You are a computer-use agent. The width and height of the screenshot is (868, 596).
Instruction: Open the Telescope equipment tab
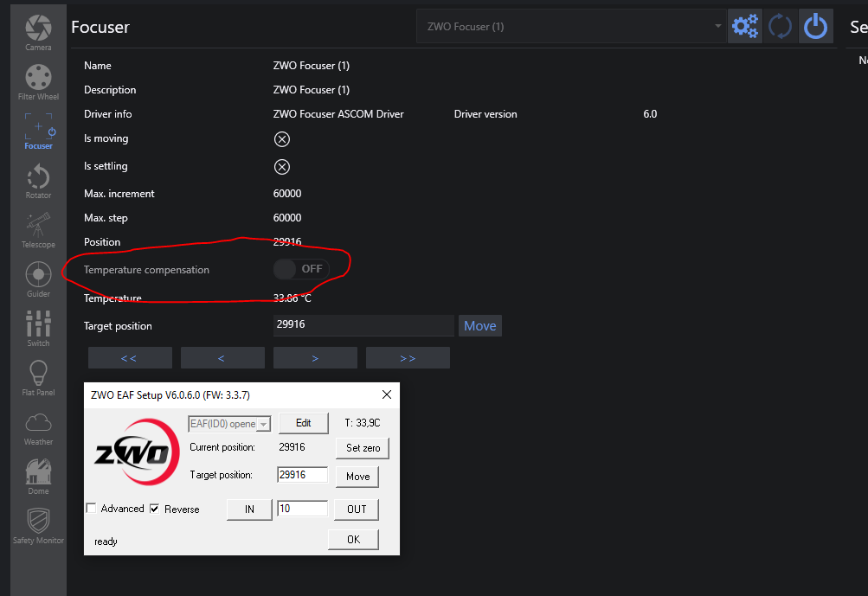coord(38,229)
